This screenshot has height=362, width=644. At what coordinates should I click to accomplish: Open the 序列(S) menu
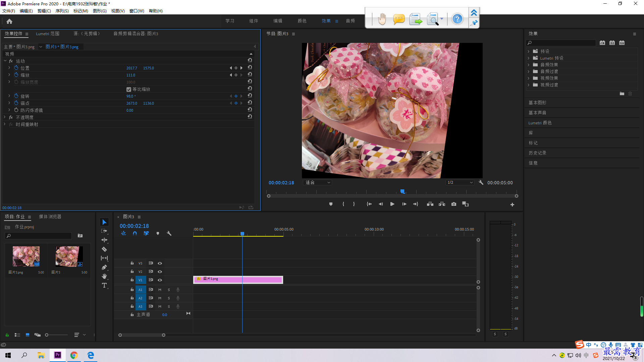pos(62,11)
